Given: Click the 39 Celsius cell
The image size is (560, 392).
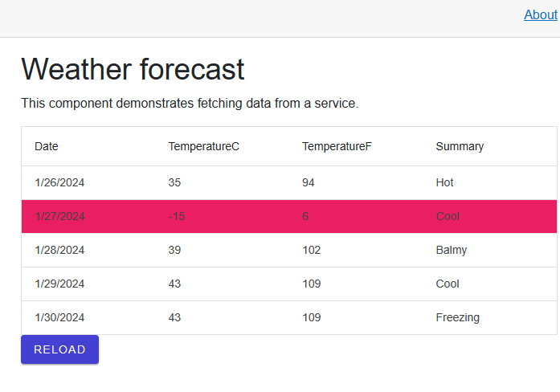Looking at the screenshot, I should point(174,250).
